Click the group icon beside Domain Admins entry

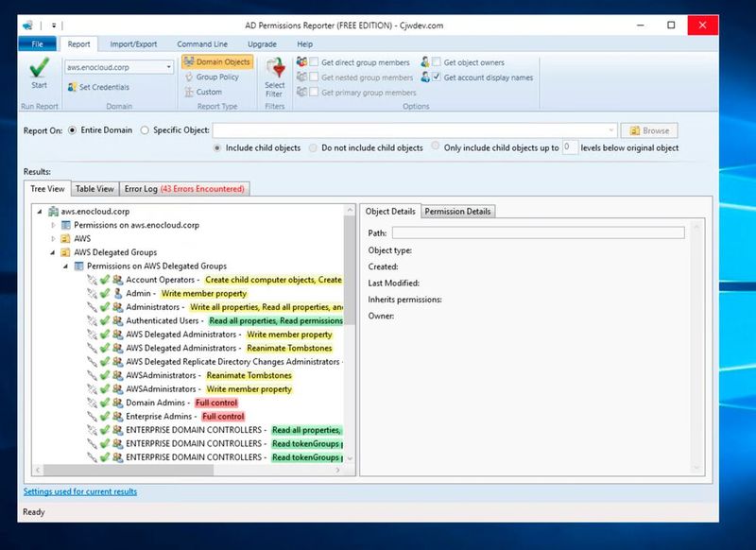pyautogui.click(x=114, y=403)
